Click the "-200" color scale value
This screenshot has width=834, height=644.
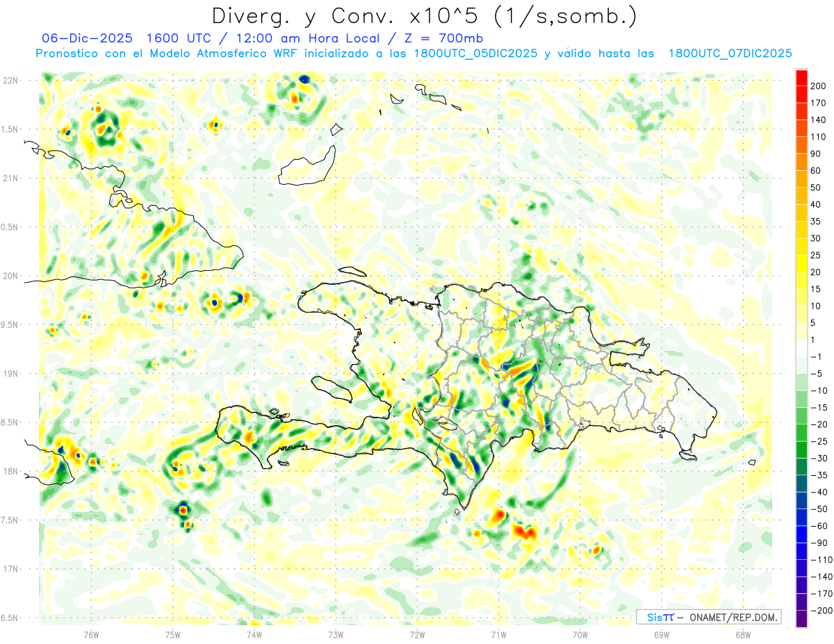(820, 611)
